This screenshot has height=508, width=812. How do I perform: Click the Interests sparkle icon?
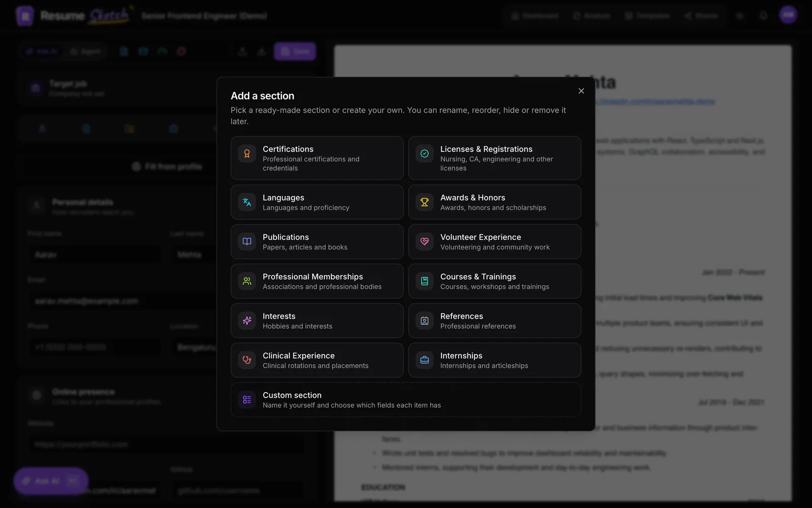tap(247, 321)
